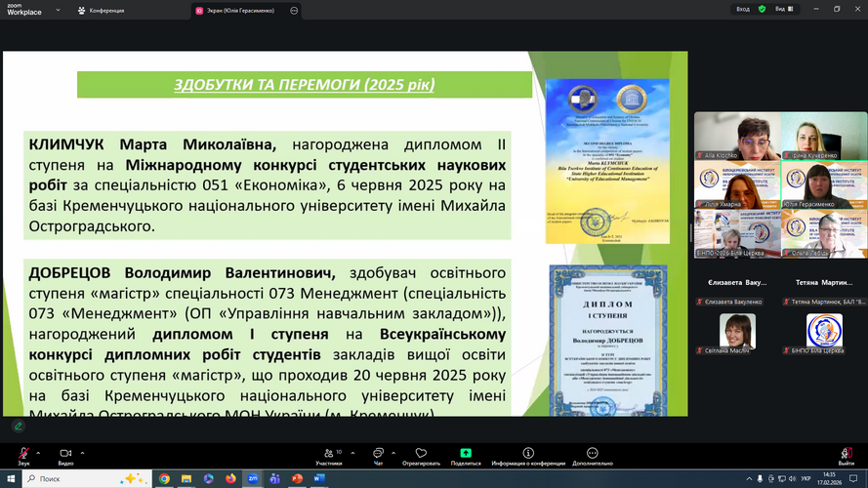The width and height of the screenshot is (868, 488).
Task: Open the Чат chat panel
Action: [x=378, y=456]
